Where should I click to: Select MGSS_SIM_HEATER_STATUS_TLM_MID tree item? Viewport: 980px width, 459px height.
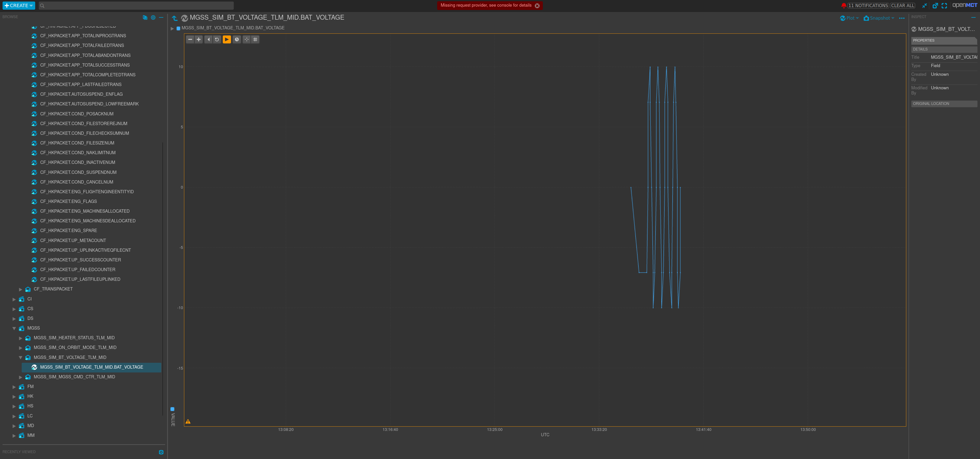[74, 338]
